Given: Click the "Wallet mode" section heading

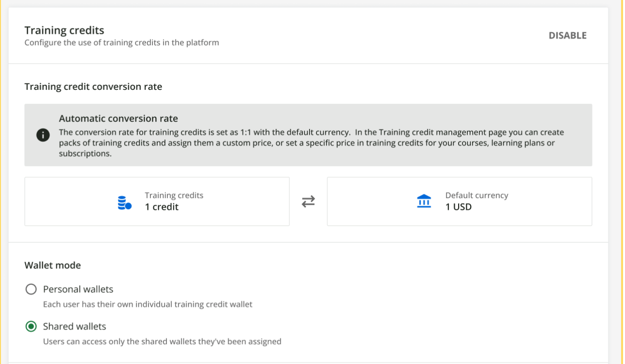Looking at the screenshot, I should (52, 265).
